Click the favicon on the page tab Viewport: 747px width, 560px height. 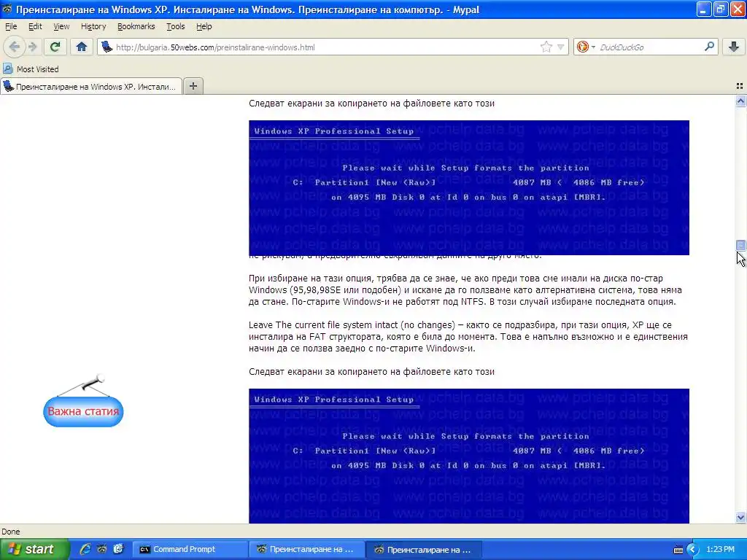pos(8,86)
